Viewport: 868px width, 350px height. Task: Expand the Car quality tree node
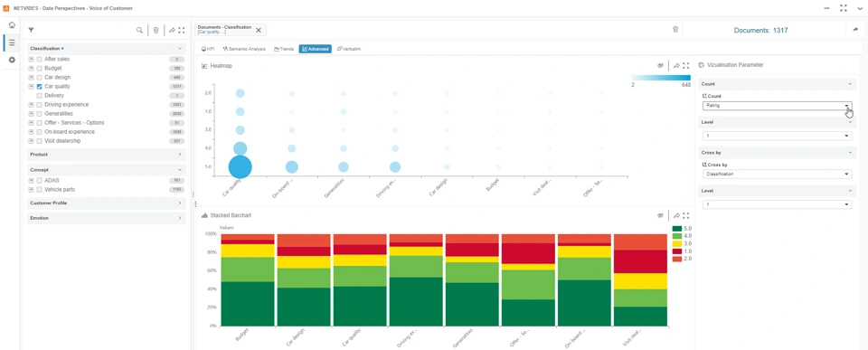(31, 87)
